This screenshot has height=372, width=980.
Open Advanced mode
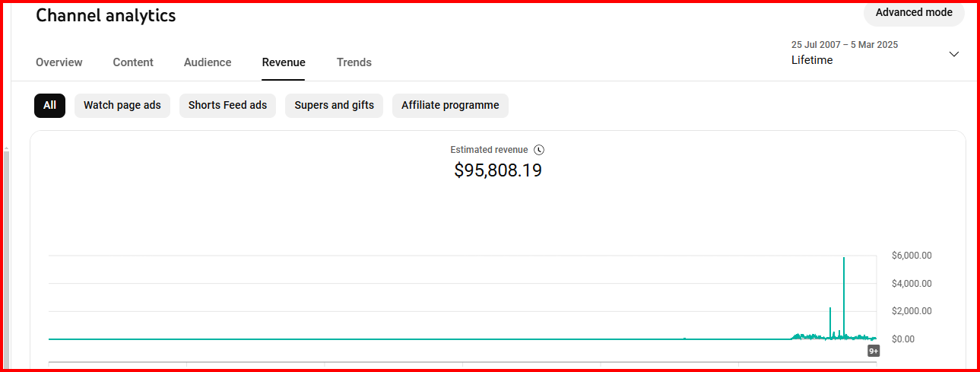click(x=914, y=13)
